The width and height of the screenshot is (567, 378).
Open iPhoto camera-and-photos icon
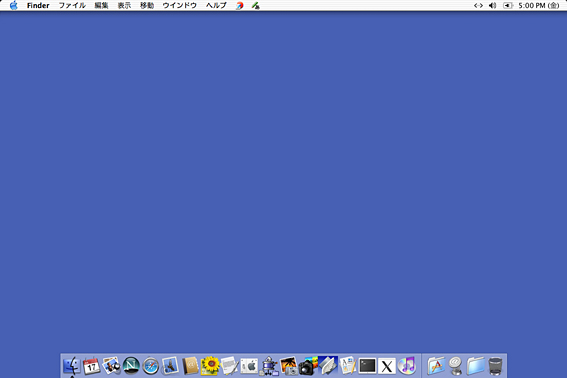click(x=308, y=366)
